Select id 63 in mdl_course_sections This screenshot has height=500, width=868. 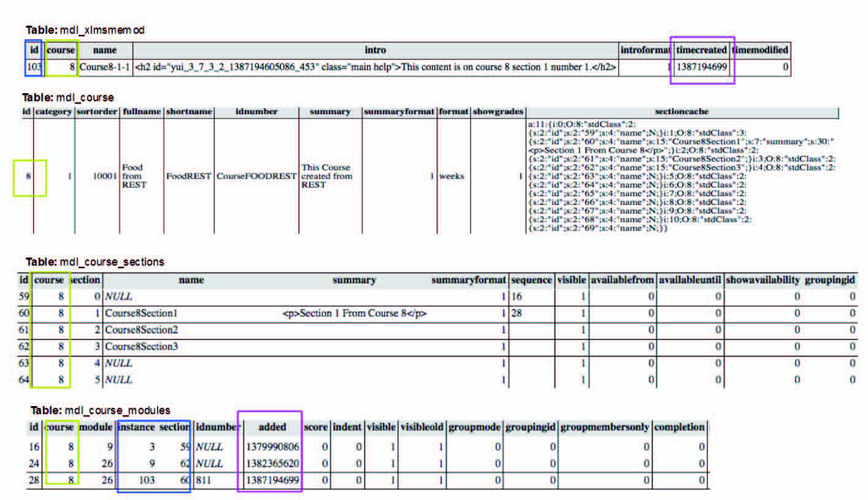(24, 363)
